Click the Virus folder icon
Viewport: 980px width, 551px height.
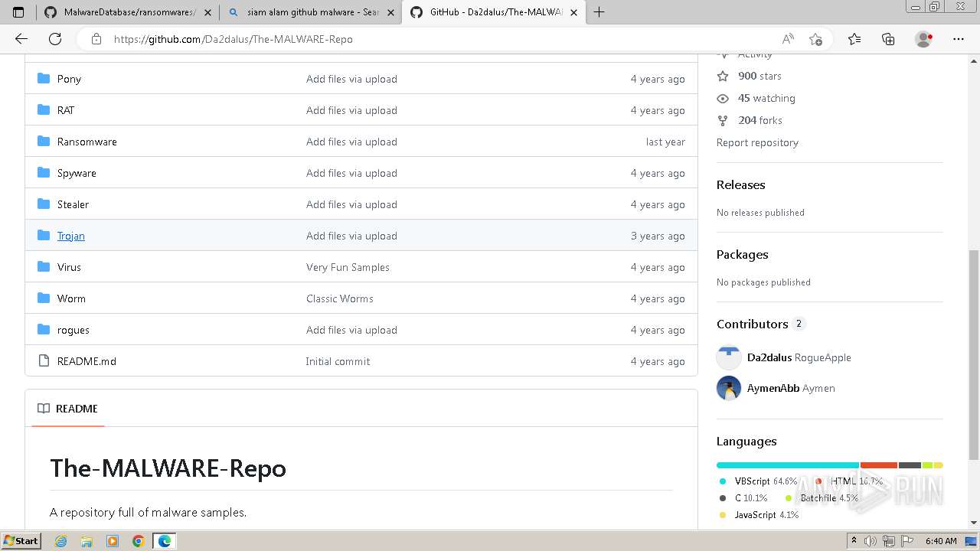click(x=44, y=267)
